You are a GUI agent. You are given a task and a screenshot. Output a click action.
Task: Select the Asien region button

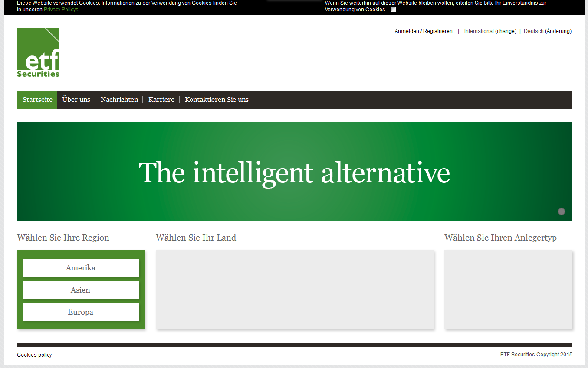coord(81,290)
